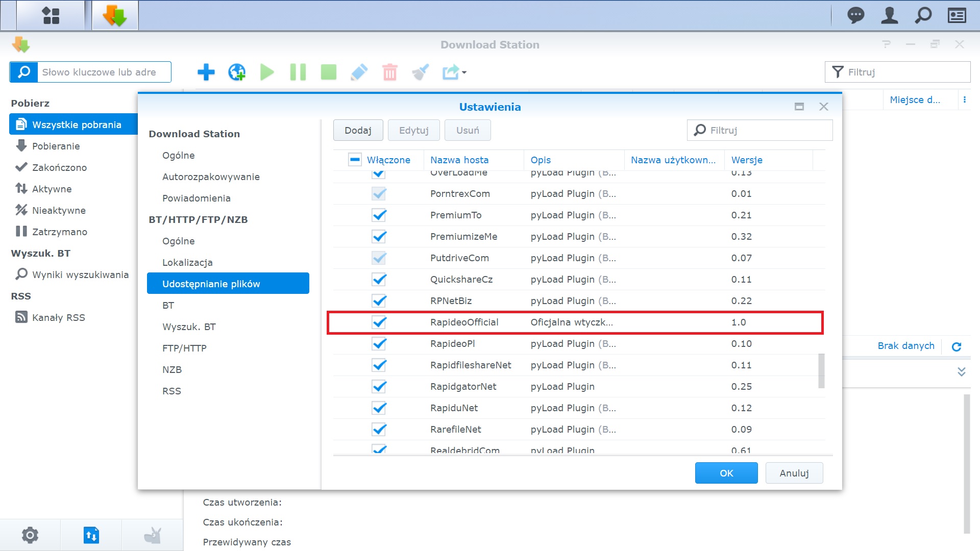Disable PremiumizeMe host checkbox

pyautogui.click(x=379, y=237)
